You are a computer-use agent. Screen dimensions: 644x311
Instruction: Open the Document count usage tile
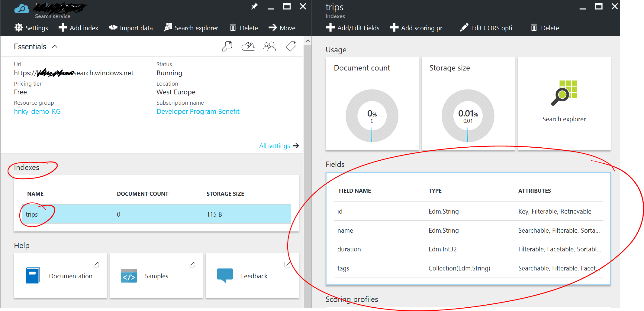(x=372, y=103)
